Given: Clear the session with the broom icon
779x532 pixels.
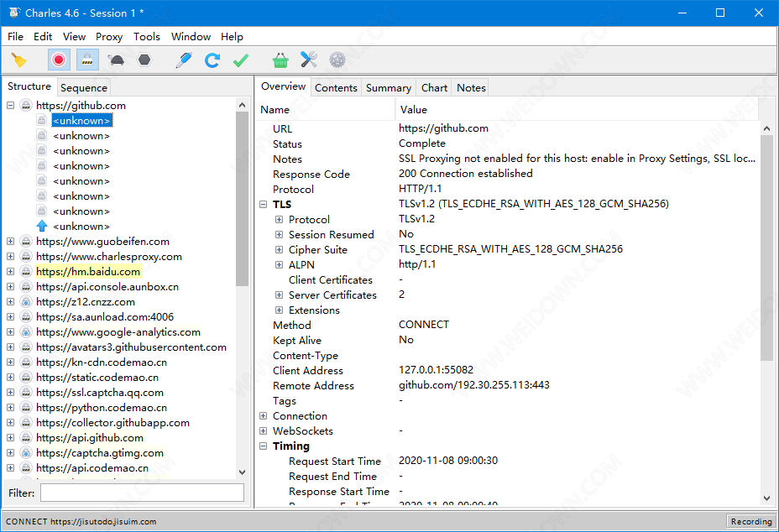Looking at the screenshot, I should click(18, 60).
